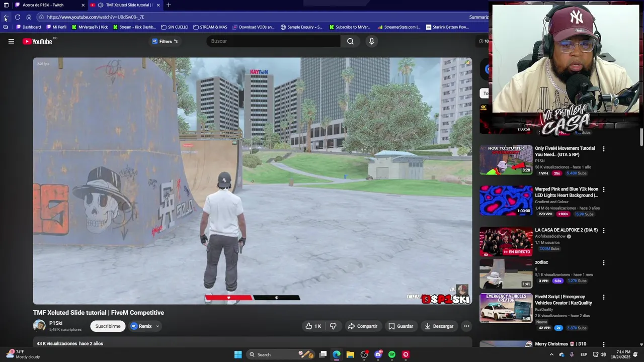Expand the STREAM & MAS bookmark folder
644x362 pixels.
[x=210, y=27]
